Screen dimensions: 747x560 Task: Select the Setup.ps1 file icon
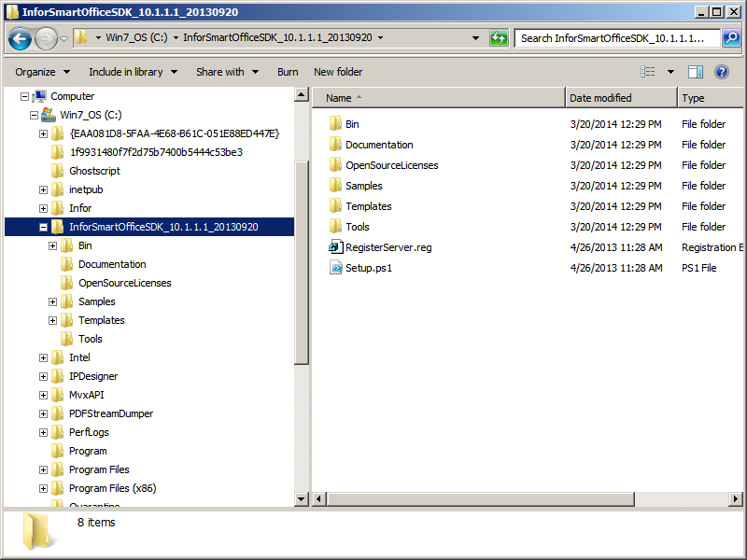(336, 268)
